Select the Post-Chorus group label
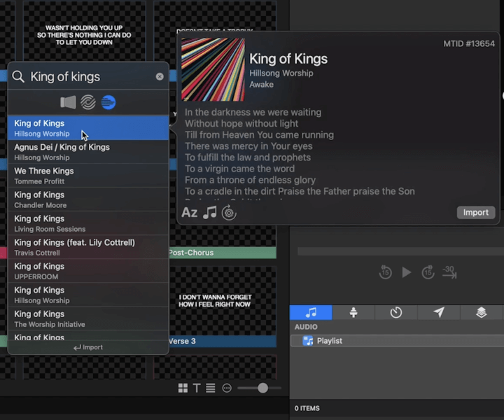The image size is (504, 420). point(223,253)
